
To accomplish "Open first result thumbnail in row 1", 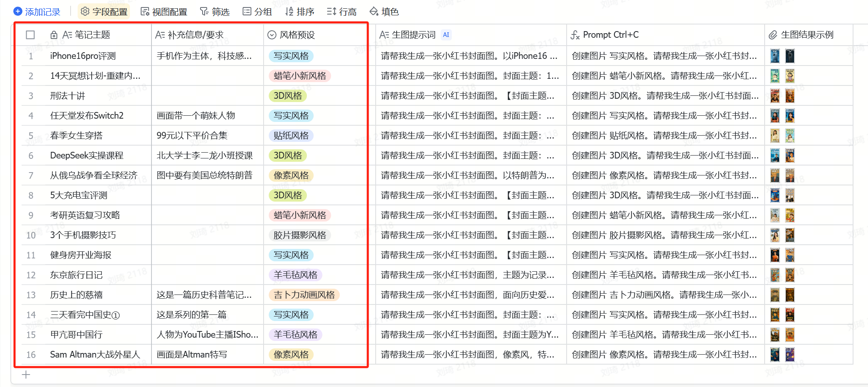I will click(775, 56).
